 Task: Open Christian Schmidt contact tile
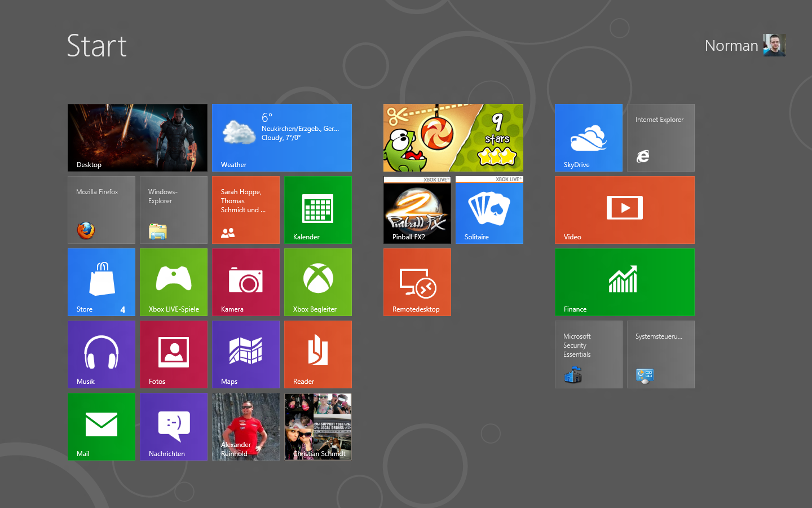318,427
